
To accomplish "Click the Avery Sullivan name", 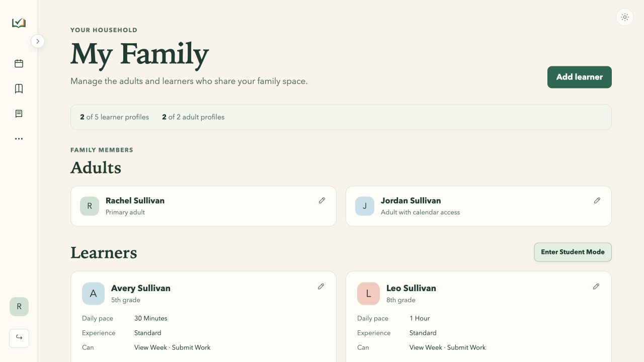I will click(141, 288).
